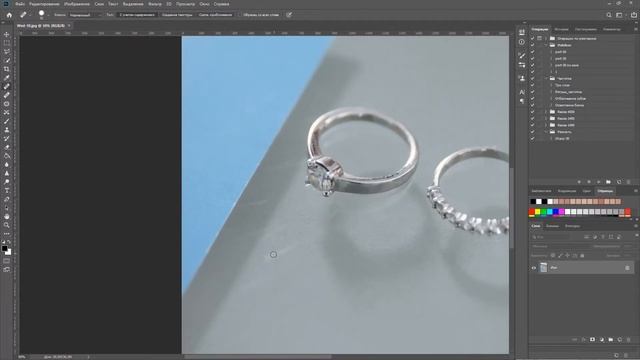The width and height of the screenshot is (640, 360).
Task: Create new action in Actions panel
Action: 619,182
